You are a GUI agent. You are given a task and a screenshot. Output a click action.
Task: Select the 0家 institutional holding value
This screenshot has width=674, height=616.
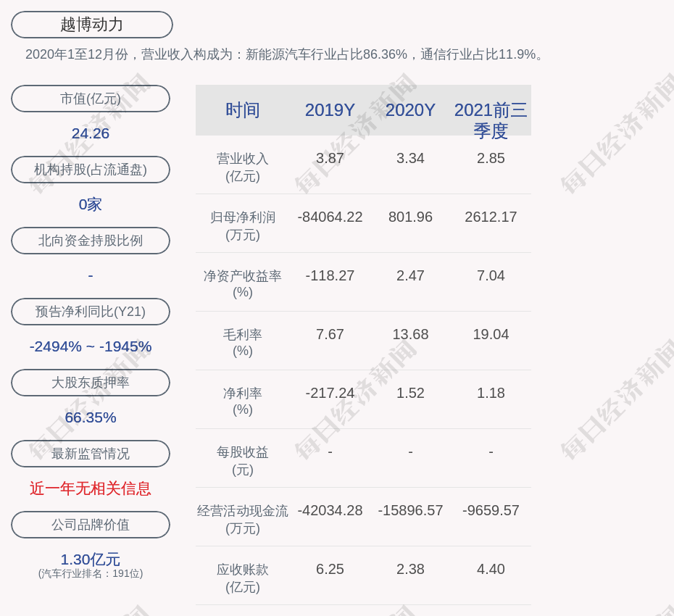click(x=91, y=204)
